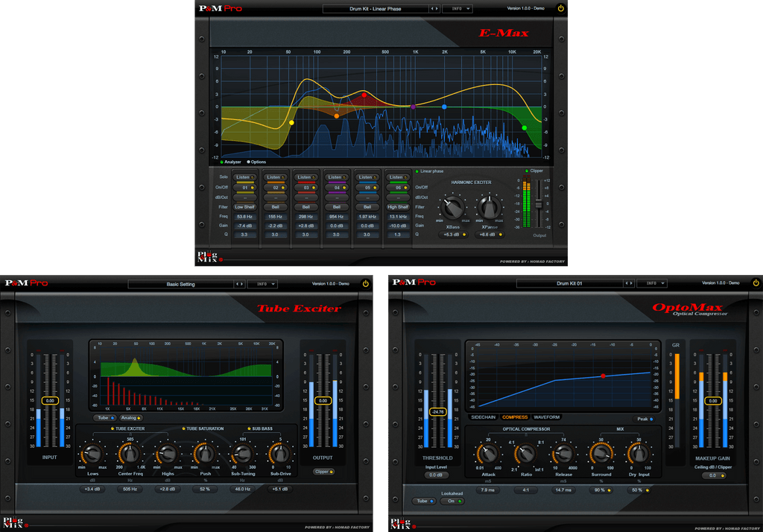The width and height of the screenshot is (763, 532).
Task: Click the Threshold slider handle showing -24.76
Action: pyautogui.click(x=437, y=412)
